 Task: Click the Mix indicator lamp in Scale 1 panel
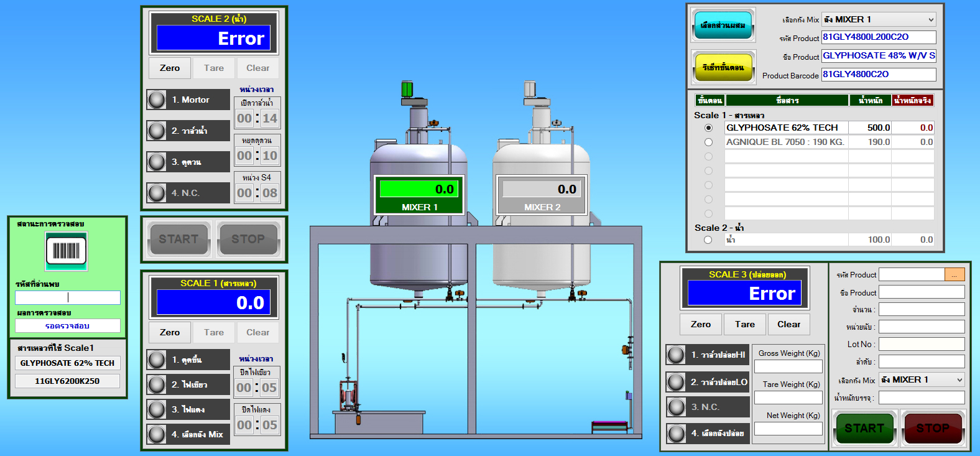(157, 434)
